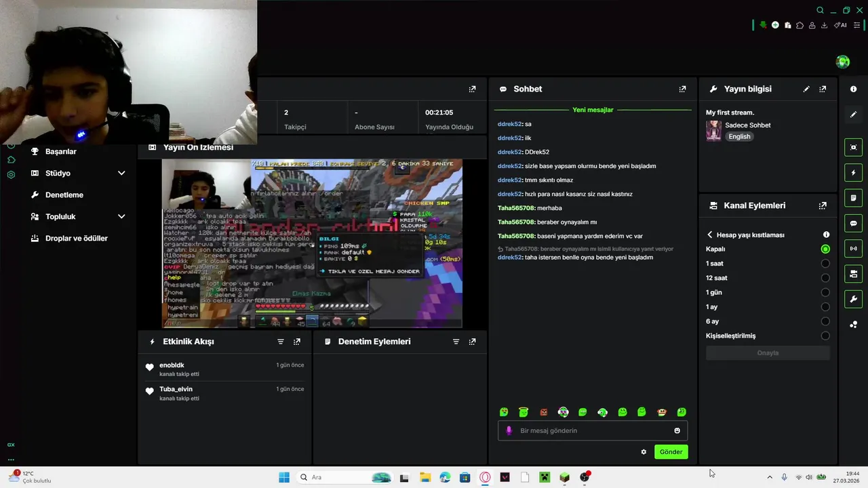Click the Gönder send button
The height and width of the screenshot is (488, 868).
[671, 452]
